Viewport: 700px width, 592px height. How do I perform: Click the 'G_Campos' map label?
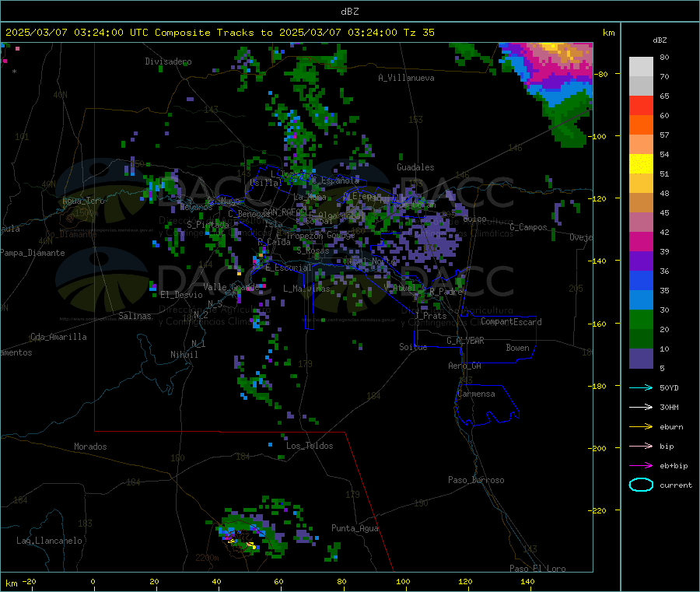pyautogui.click(x=529, y=227)
